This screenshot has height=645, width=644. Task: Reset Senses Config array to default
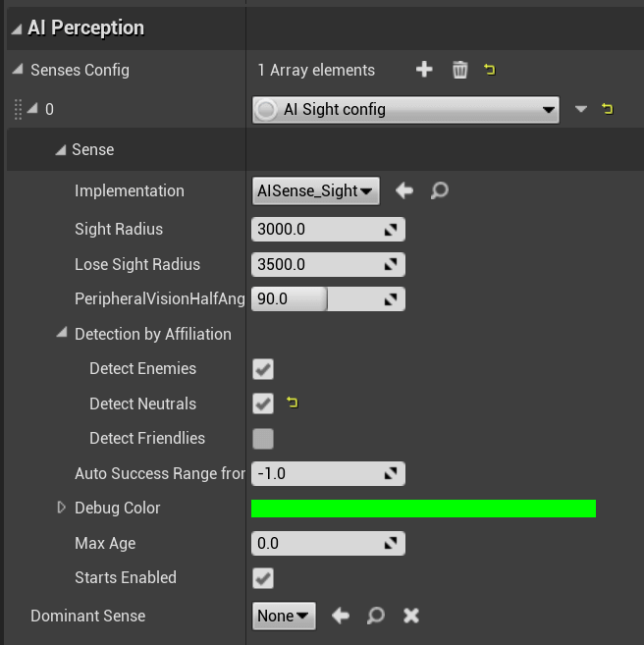click(x=489, y=70)
